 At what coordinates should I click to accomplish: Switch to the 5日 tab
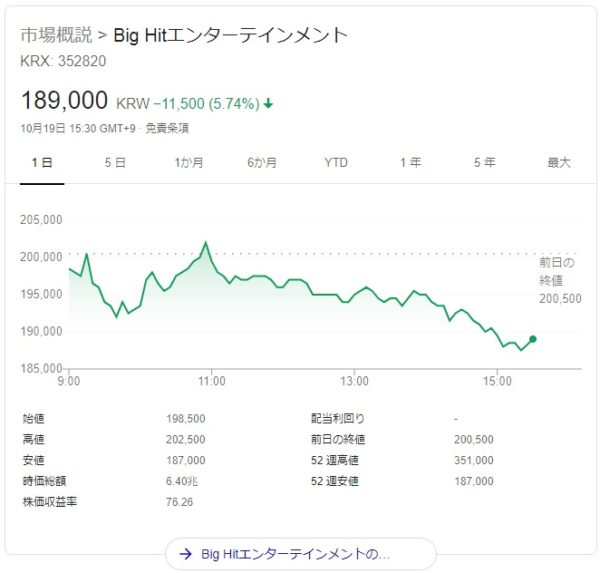point(115,163)
